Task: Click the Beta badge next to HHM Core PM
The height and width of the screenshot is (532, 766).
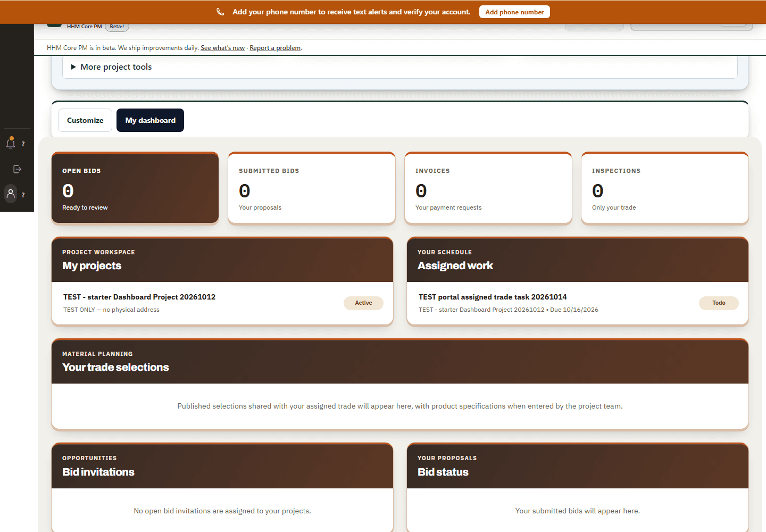Action: [117, 27]
